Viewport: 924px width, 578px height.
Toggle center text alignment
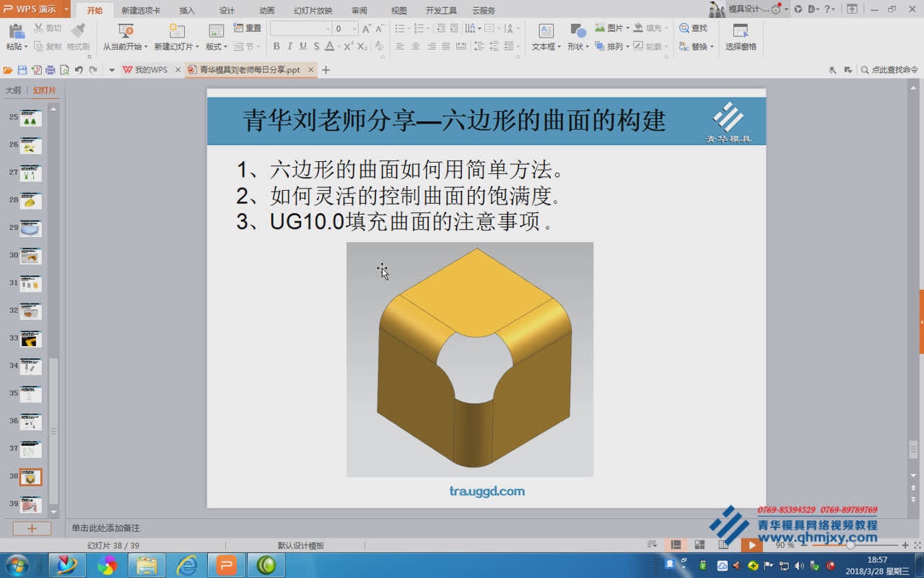click(416, 46)
